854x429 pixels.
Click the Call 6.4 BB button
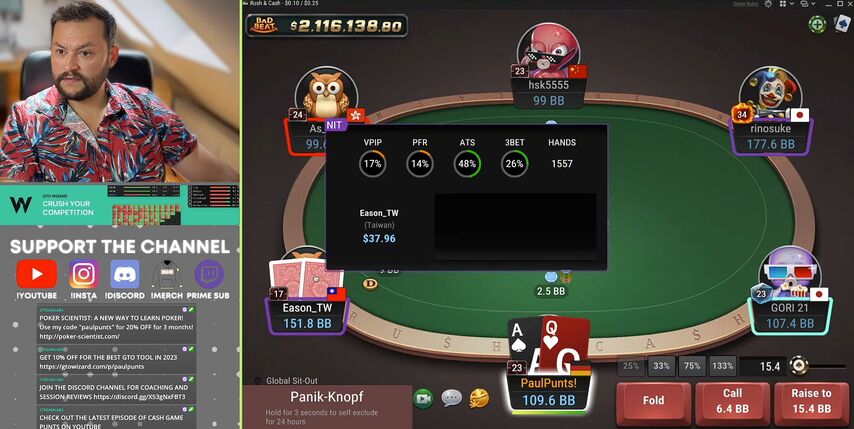click(x=733, y=401)
